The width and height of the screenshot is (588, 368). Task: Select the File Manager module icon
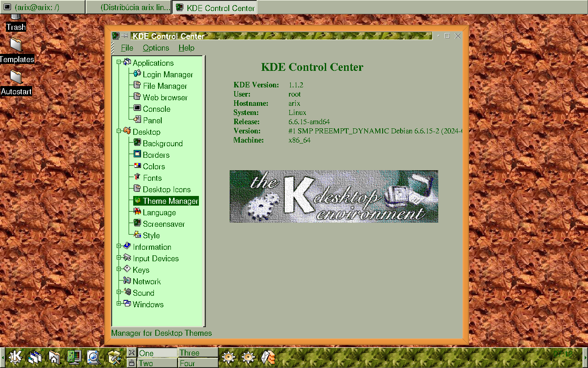137,85
